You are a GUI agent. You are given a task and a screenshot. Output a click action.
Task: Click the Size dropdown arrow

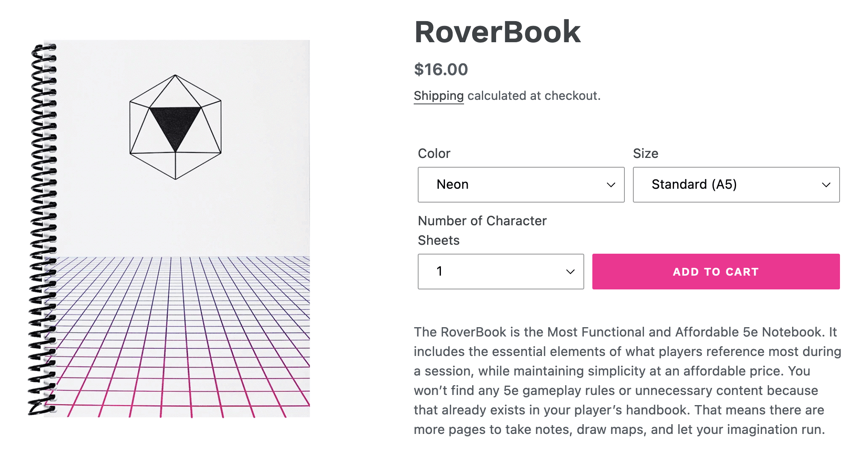[827, 185]
